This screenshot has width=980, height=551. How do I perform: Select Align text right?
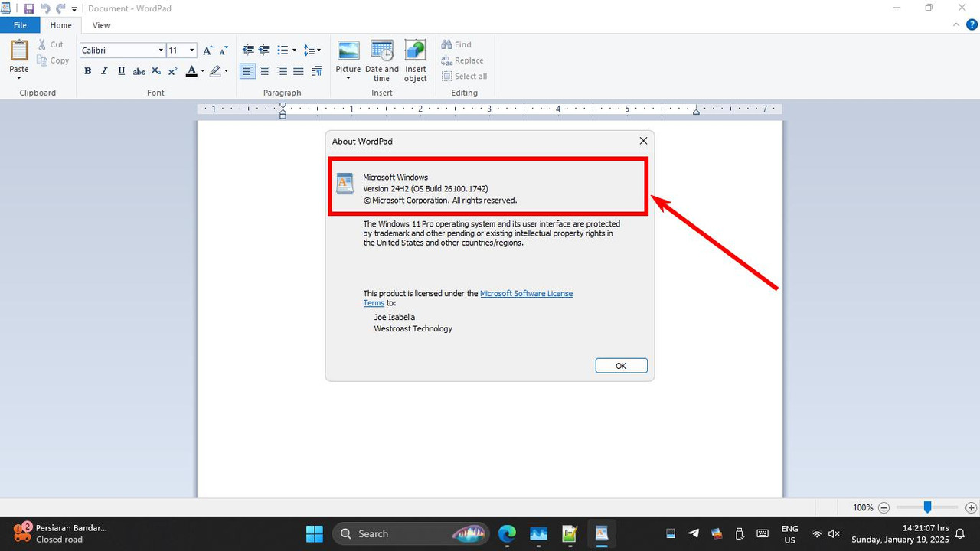281,71
